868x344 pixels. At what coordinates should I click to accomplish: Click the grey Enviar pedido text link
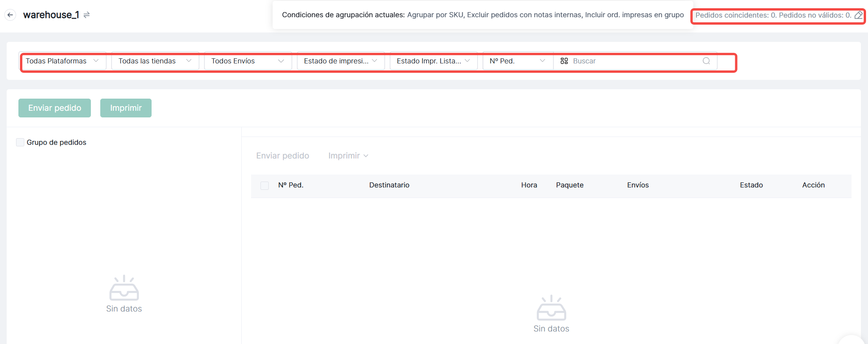[x=282, y=156]
